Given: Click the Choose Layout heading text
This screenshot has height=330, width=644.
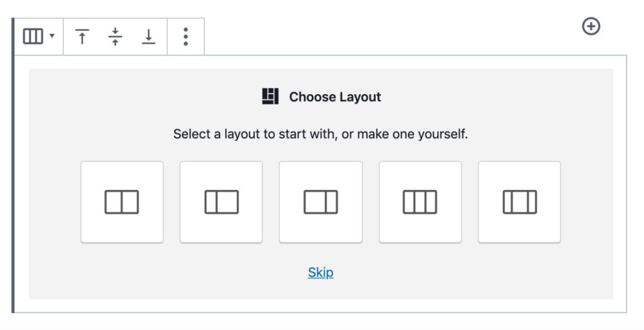Looking at the screenshot, I should coord(335,97).
